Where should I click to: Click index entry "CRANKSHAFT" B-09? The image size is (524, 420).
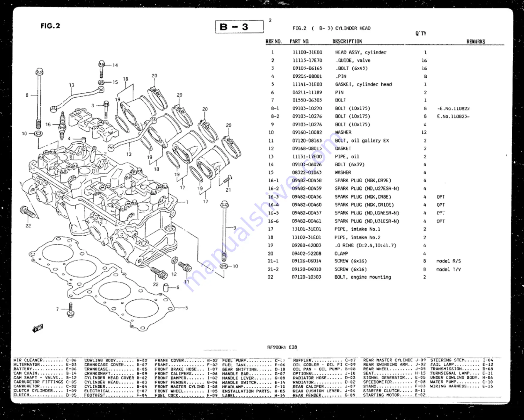coord(116,373)
